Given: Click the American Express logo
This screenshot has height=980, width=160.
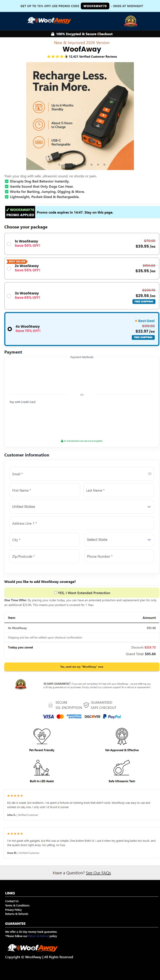Looking at the screenshot, I should (x=74, y=716).
